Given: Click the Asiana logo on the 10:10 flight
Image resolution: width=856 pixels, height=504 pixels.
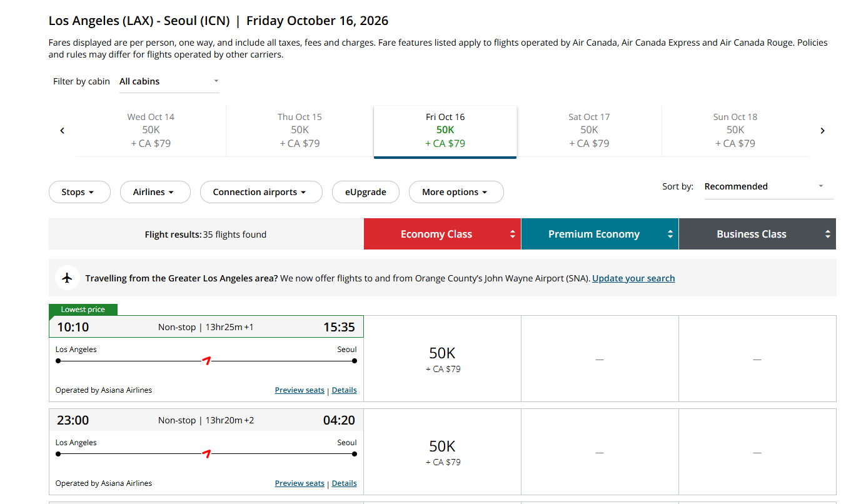Looking at the screenshot, I should point(206,360).
